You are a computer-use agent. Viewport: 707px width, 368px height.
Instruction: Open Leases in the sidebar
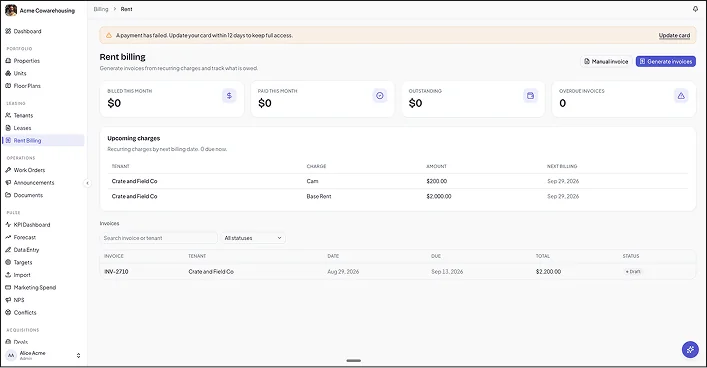click(x=43, y=128)
